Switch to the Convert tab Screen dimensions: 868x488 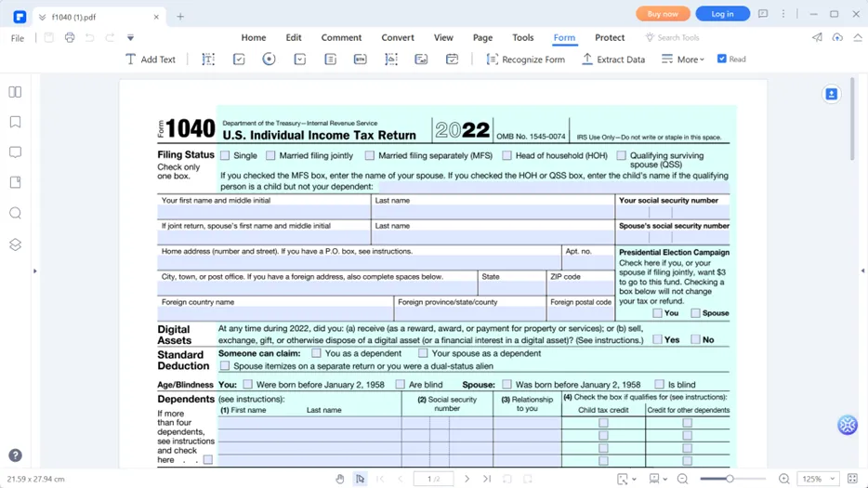pos(398,38)
